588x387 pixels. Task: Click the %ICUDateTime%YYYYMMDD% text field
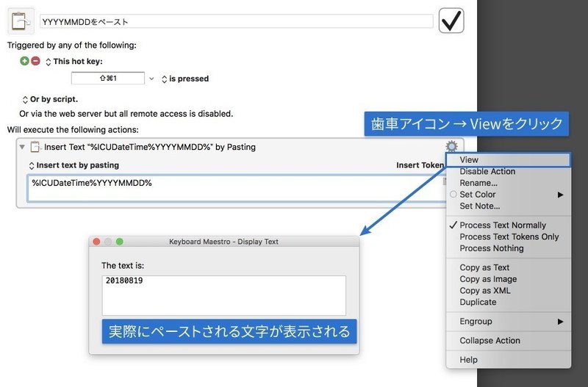coord(236,188)
